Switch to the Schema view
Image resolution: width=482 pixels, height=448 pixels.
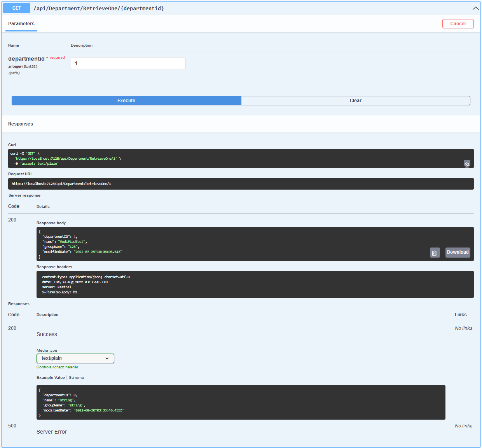[76, 378]
